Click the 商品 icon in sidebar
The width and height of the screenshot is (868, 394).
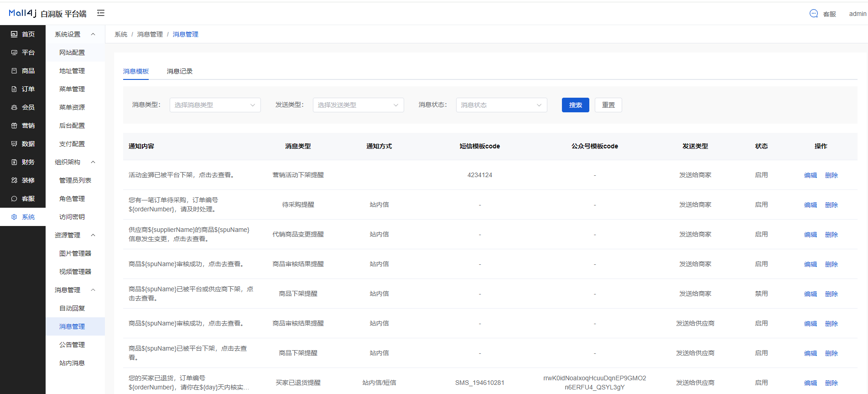(x=14, y=71)
